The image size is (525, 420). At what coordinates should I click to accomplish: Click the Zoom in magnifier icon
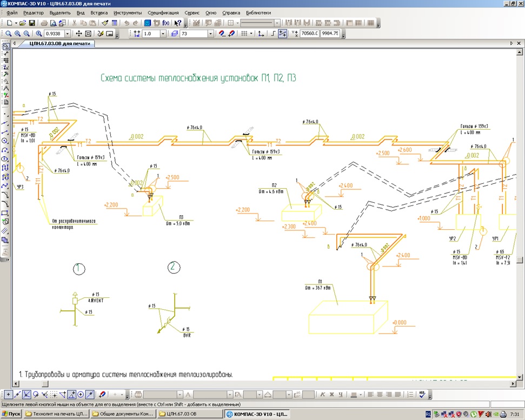point(17,34)
